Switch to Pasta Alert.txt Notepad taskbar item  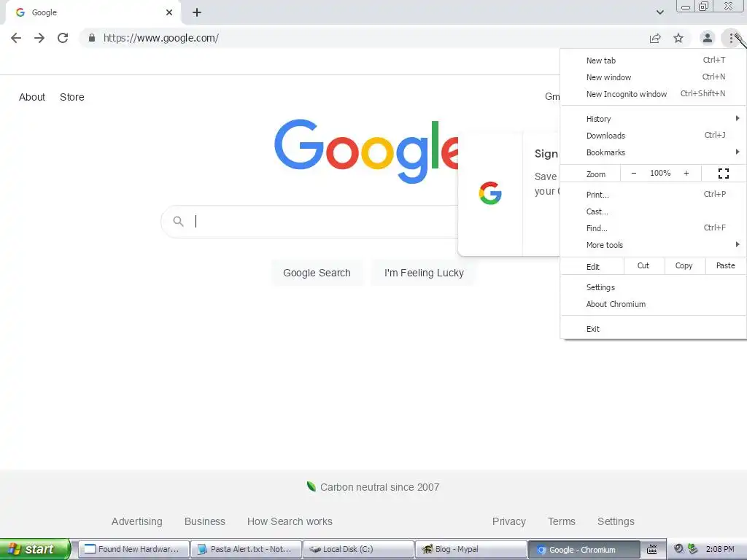[x=246, y=550]
